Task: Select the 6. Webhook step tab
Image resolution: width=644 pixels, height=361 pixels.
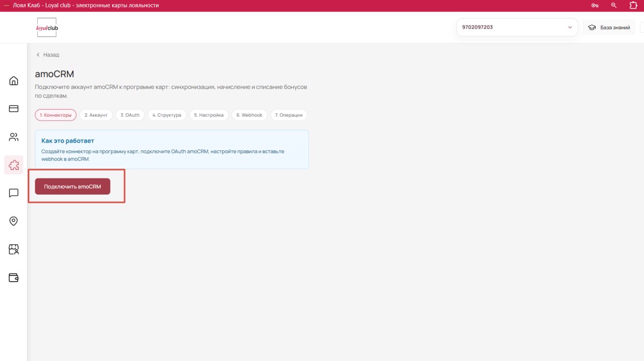Action: [250, 115]
